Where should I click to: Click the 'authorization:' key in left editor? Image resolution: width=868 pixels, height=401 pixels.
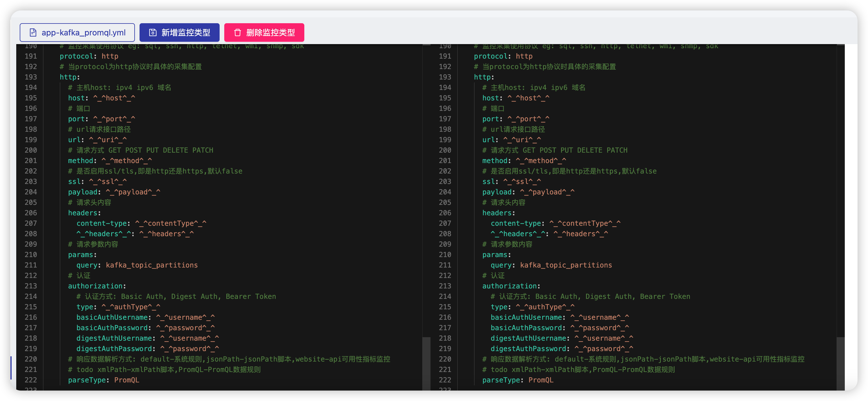[x=95, y=286]
